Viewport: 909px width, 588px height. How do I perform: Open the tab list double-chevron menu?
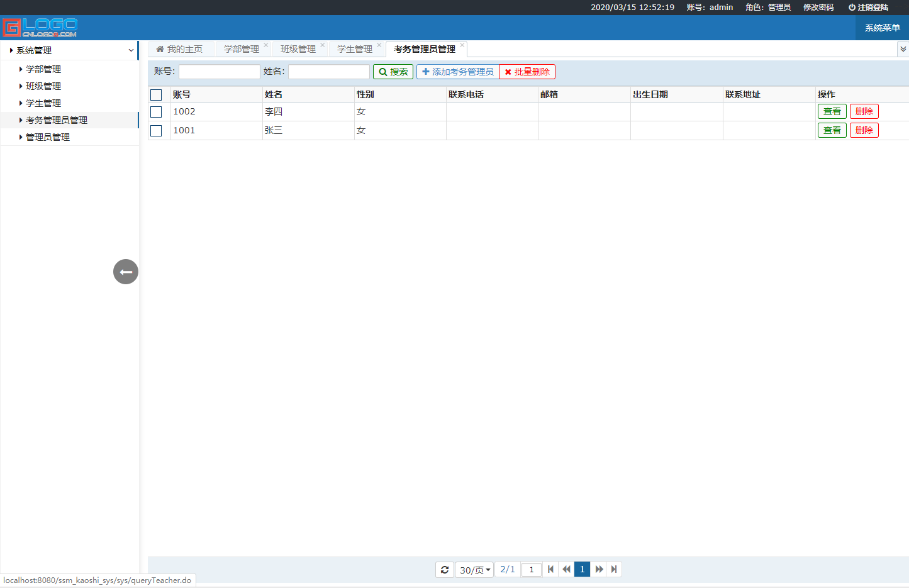[x=903, y=49]
